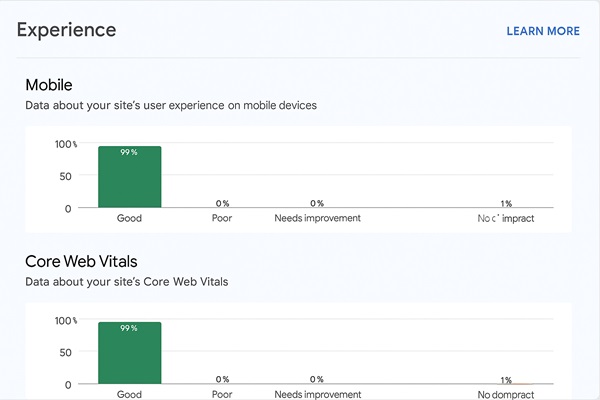Select the Mobile chart heading
Image resolution: width=600 pixels, height=400 pixels.
point(49,85)
